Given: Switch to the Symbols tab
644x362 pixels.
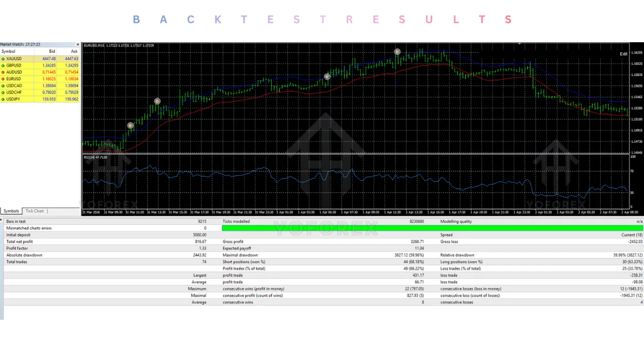Looking at the screenshot, I should tap(11, 211).
